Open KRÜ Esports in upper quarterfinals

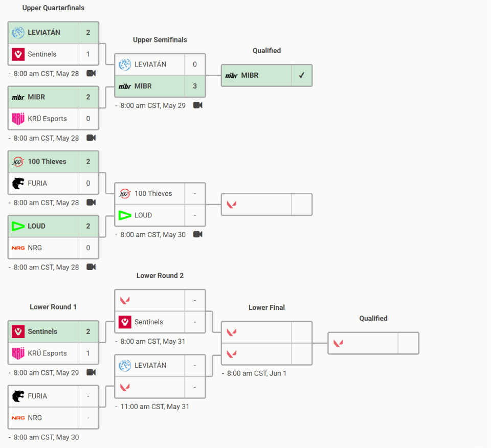click(x=47, y=119)
